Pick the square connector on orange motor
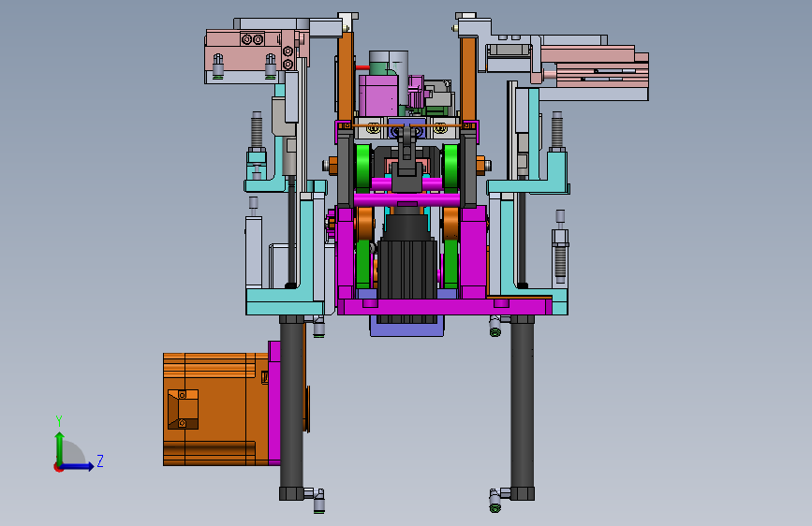Viewport: 812px width, 526px height. pos(183,410)
